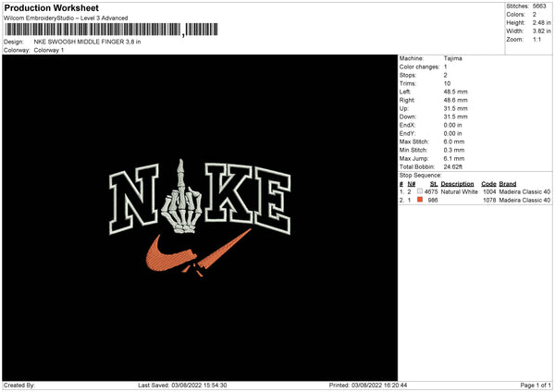Click the Zoom value 1:1
This screenshot has height=392, width=555.
point(536,39)
